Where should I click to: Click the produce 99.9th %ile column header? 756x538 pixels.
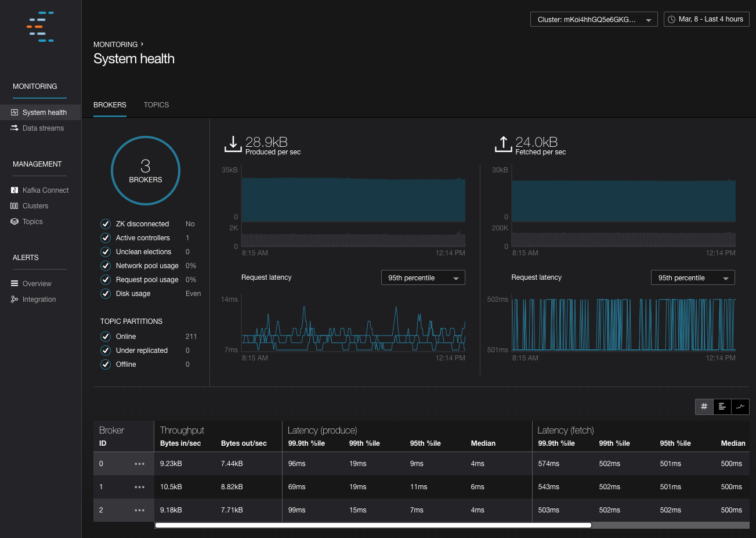(306, 443)
